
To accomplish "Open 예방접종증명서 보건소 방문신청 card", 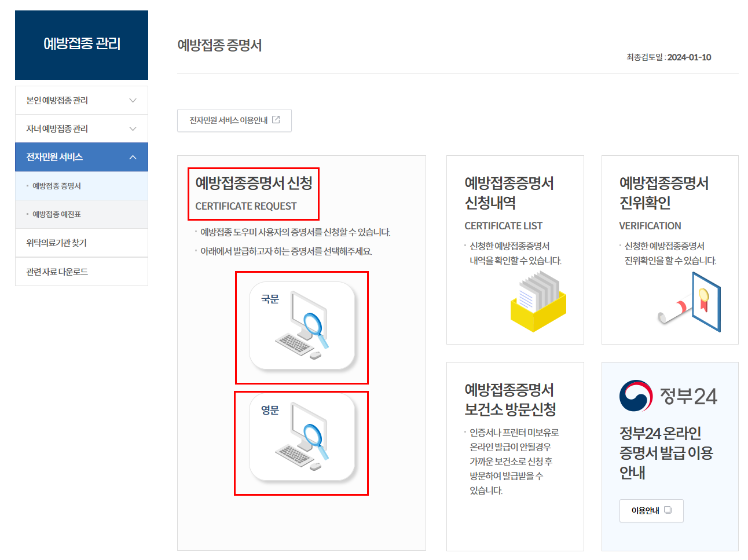I will click(515, 456).
